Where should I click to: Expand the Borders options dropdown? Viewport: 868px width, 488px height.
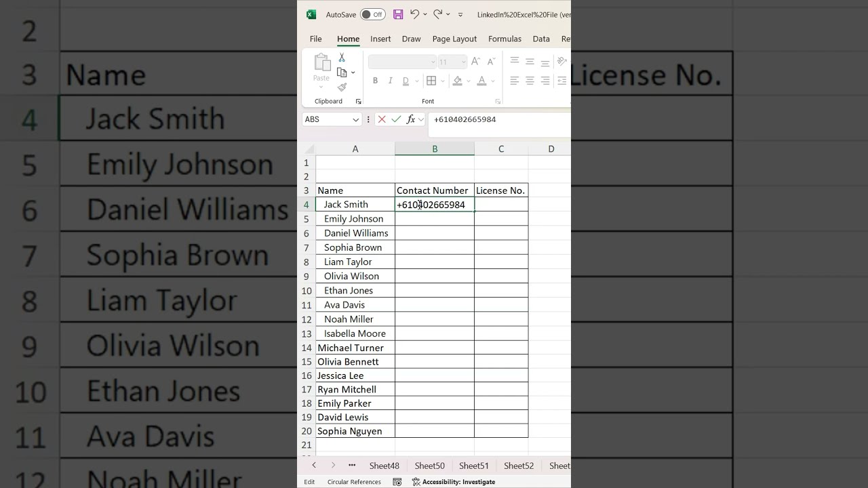[x=443, y=81]
